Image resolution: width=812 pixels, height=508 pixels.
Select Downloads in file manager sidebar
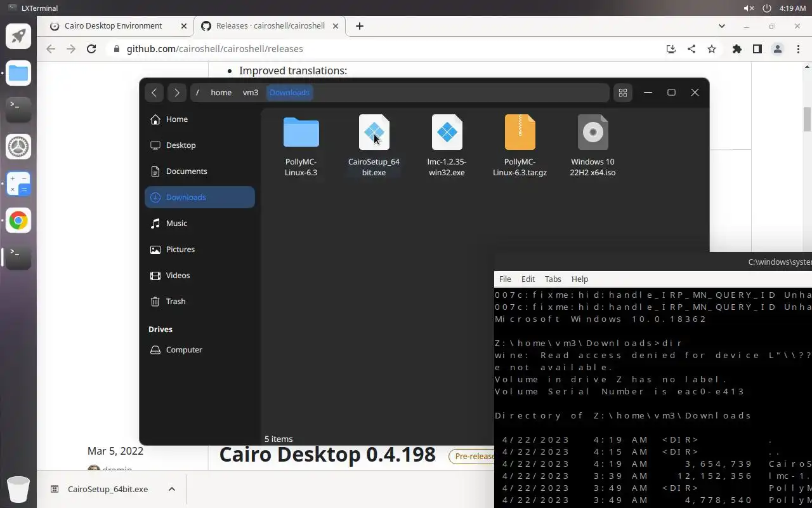200,197
